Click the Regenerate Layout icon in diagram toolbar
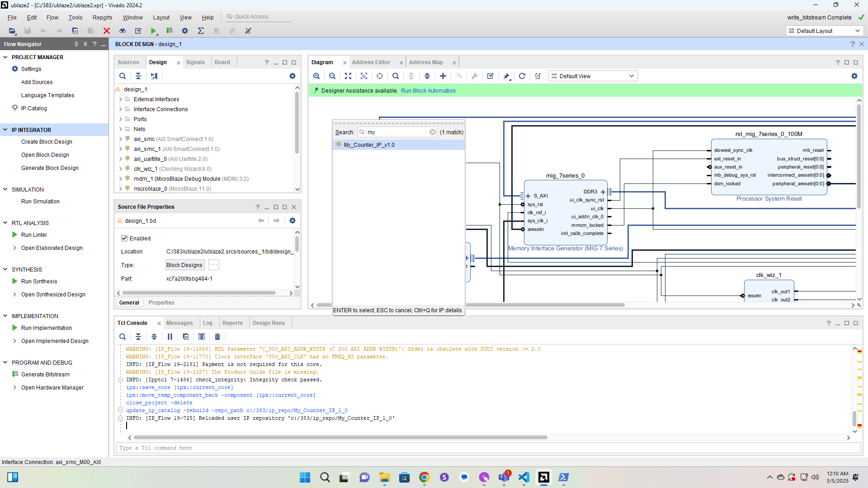The image size is (868, 488). click(522, 76)
